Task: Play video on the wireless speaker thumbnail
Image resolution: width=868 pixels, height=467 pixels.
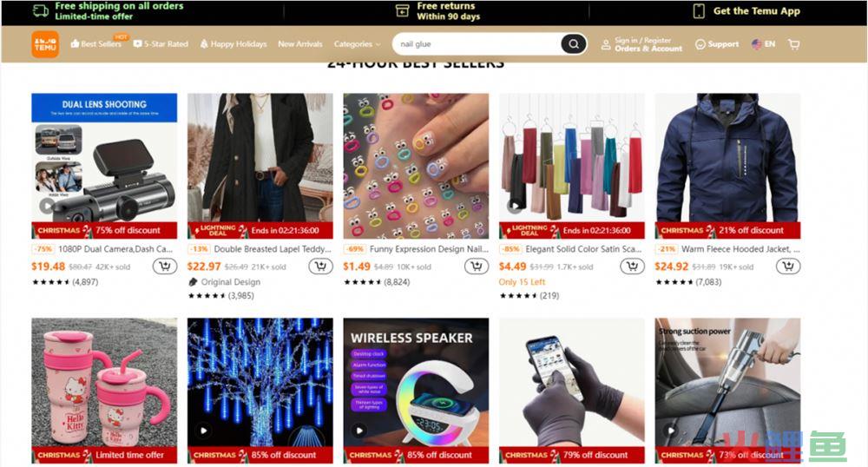Action: (359, 430)
